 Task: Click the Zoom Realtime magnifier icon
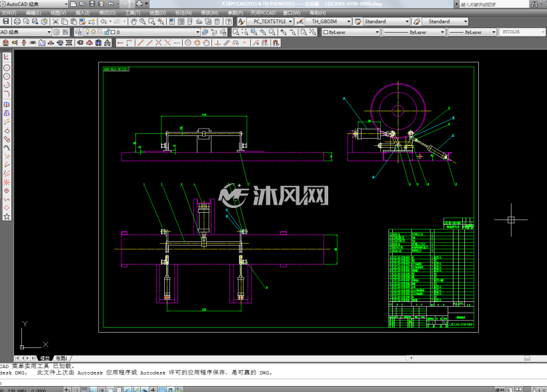click(143, 21)
